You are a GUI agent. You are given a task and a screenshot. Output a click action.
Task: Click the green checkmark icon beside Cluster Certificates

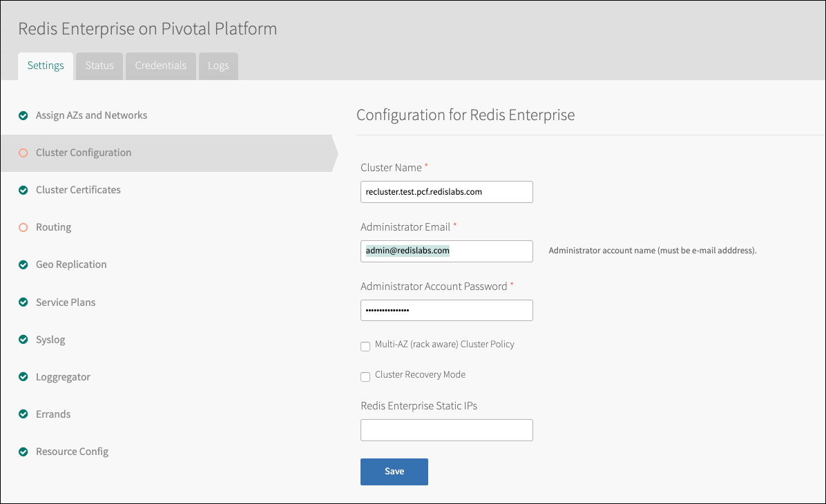(x=23, y=190)
